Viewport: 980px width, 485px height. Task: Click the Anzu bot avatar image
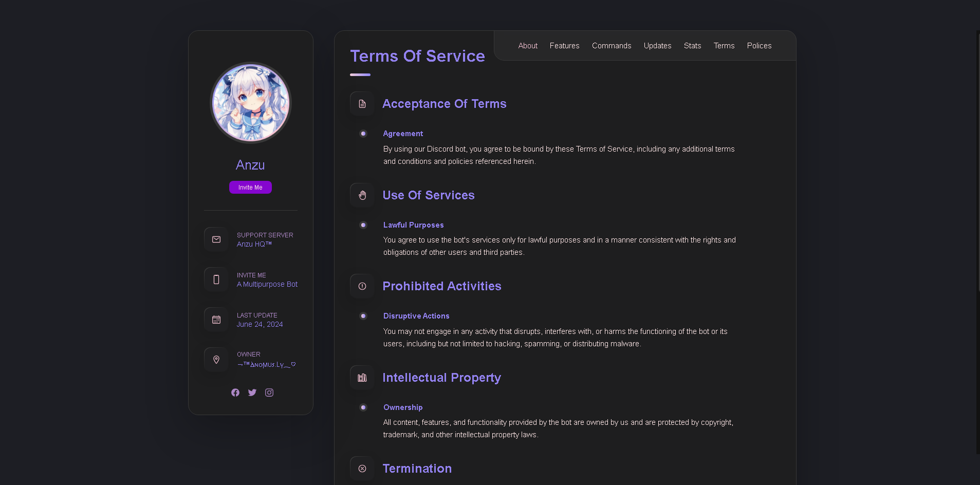click(250, 102)
